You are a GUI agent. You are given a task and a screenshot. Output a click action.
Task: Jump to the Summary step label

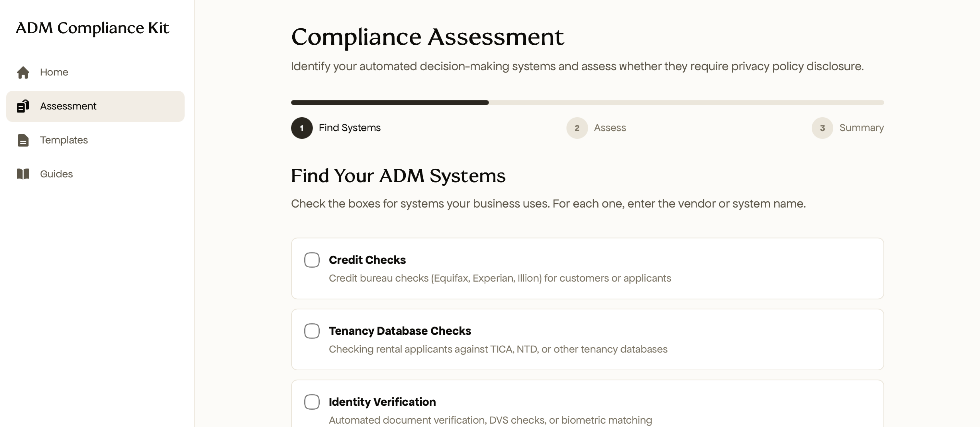(x=861, y=128)
